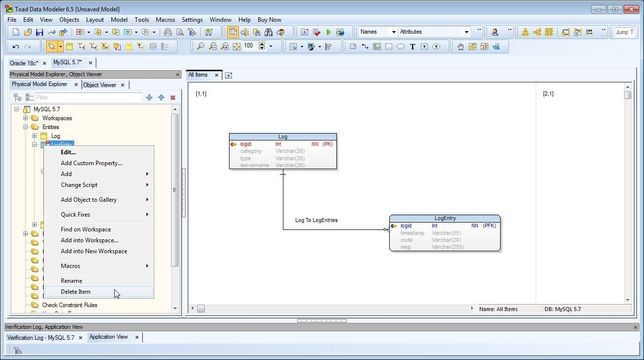This screenshot has height=360, width=644.
Task: Switch to the Oracle 18c tab
Action: pos(24,63)
